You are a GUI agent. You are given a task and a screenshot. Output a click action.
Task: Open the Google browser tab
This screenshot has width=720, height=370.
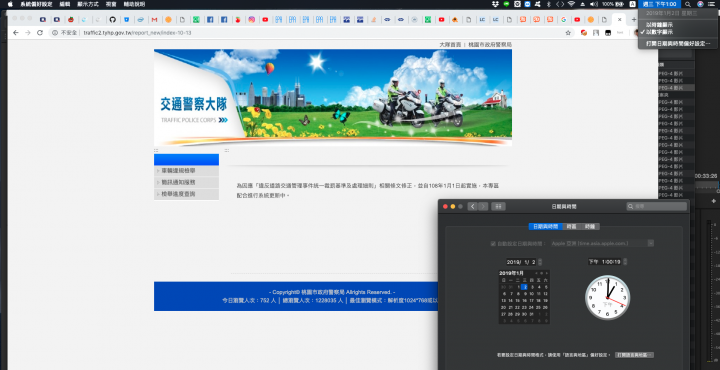pyautogui.click(x=563, y=20)
